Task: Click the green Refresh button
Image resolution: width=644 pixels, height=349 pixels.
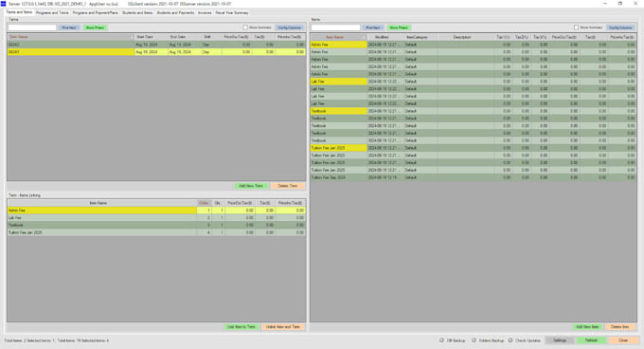Action: pos(591,340)
